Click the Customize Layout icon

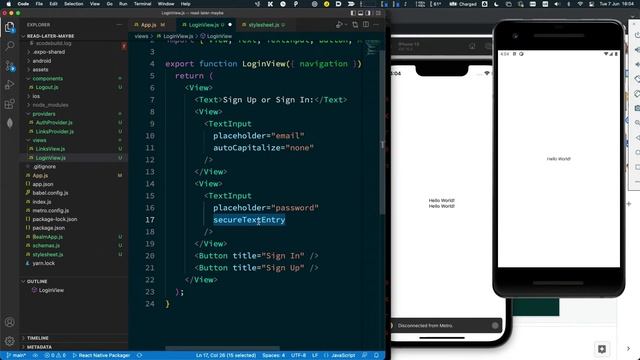378,13
